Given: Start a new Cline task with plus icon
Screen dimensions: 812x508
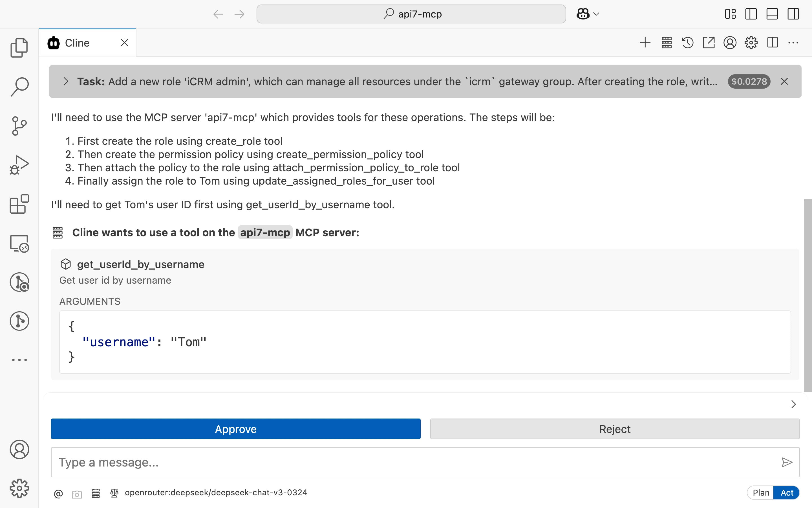Looking at the screenshot, I should click(x=645, y=43).
